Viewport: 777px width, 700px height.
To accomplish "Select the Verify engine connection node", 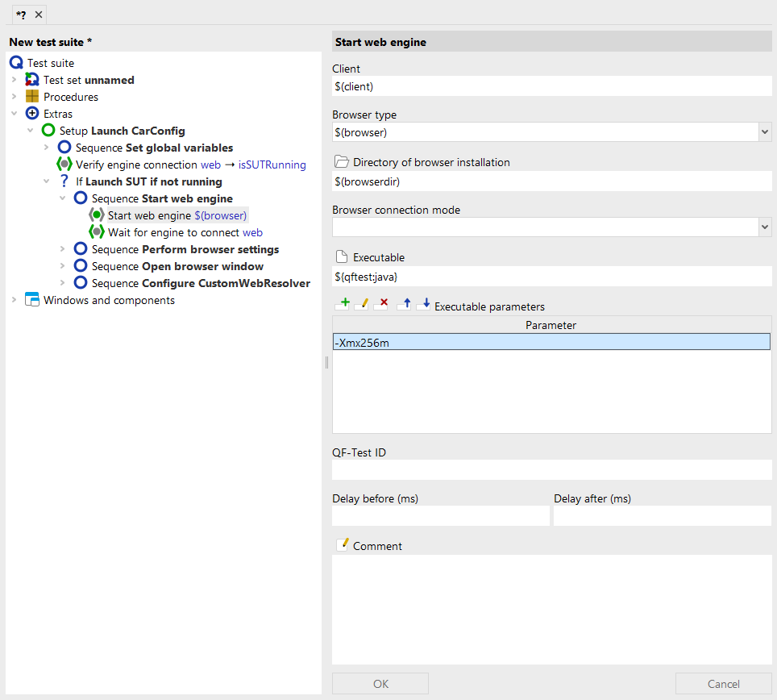I will (x=190, y=165).
